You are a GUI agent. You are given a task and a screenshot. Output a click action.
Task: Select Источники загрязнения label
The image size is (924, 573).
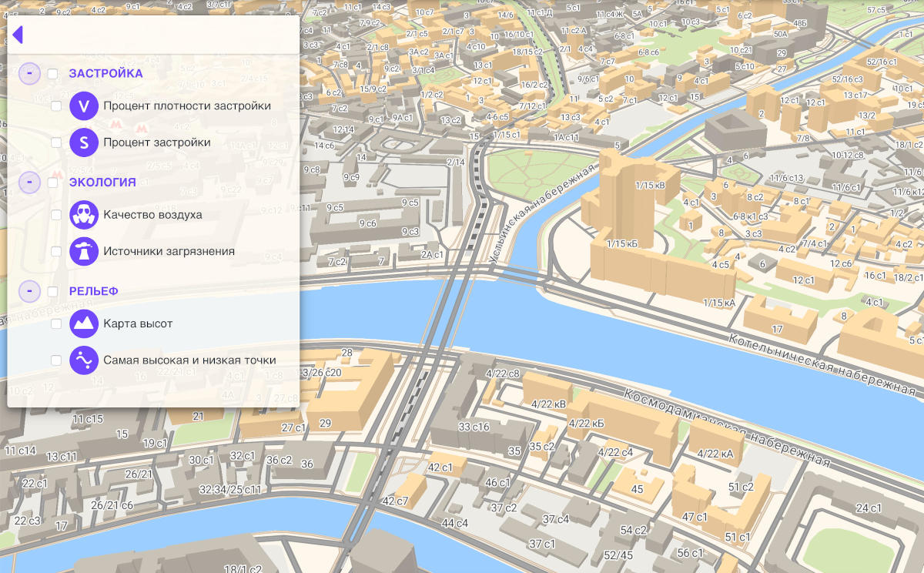pos(169,251)
